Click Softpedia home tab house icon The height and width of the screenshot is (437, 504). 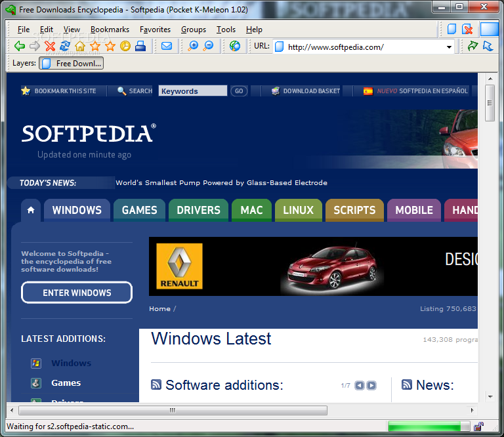click(31, 210)
